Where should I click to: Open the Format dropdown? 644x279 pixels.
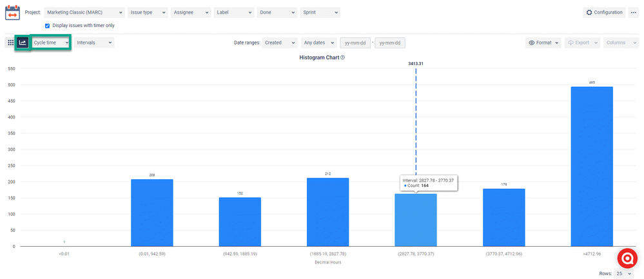[543, 43]
